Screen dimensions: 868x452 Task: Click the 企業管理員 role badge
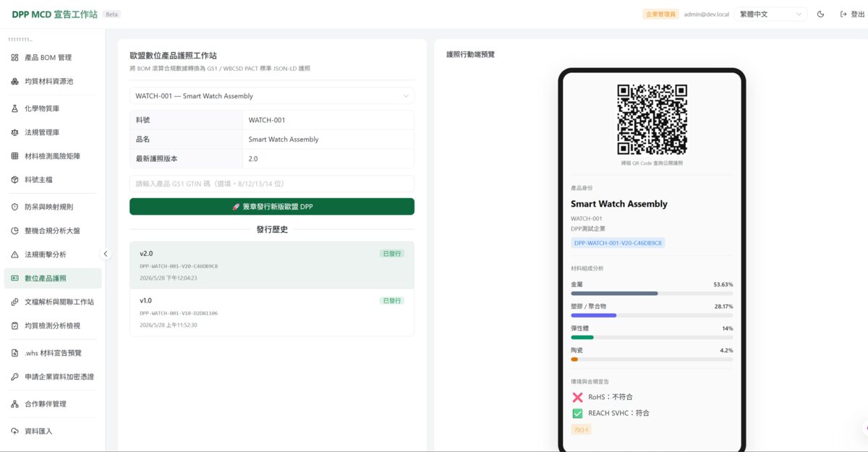pos(660,14)
